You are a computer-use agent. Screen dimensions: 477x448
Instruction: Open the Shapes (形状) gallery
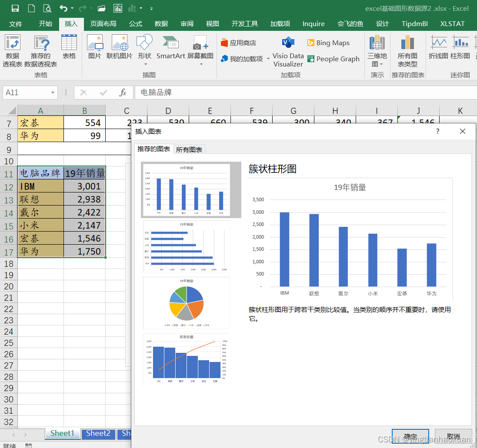[144, 50]
